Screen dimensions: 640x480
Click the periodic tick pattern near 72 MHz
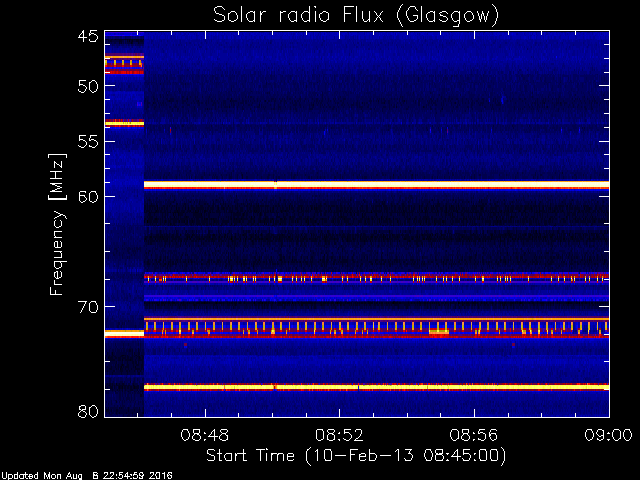pos(376,328)
